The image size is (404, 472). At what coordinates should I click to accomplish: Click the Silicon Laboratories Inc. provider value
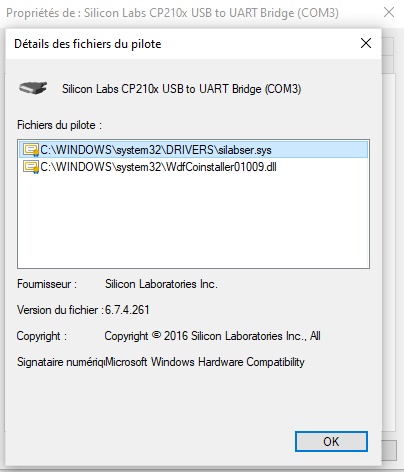click(x=161, y=284)
